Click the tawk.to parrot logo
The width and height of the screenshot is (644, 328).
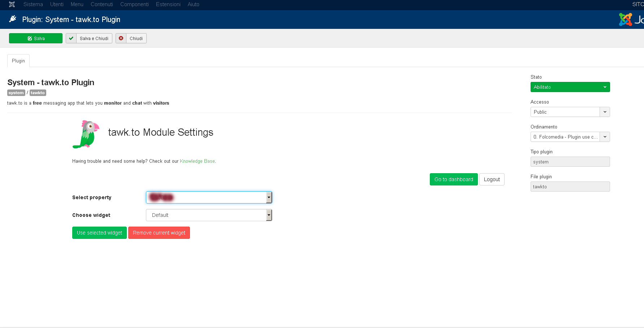point(86,134)
